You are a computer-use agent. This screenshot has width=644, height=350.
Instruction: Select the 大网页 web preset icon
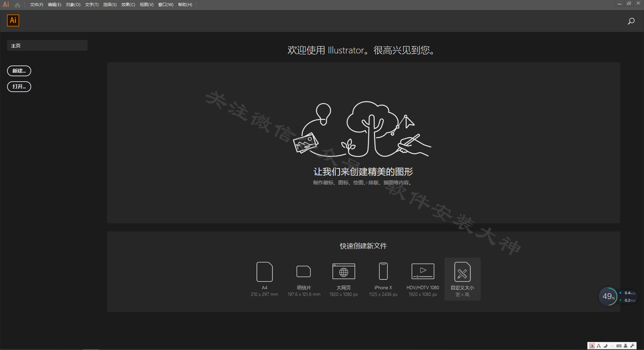344,271
